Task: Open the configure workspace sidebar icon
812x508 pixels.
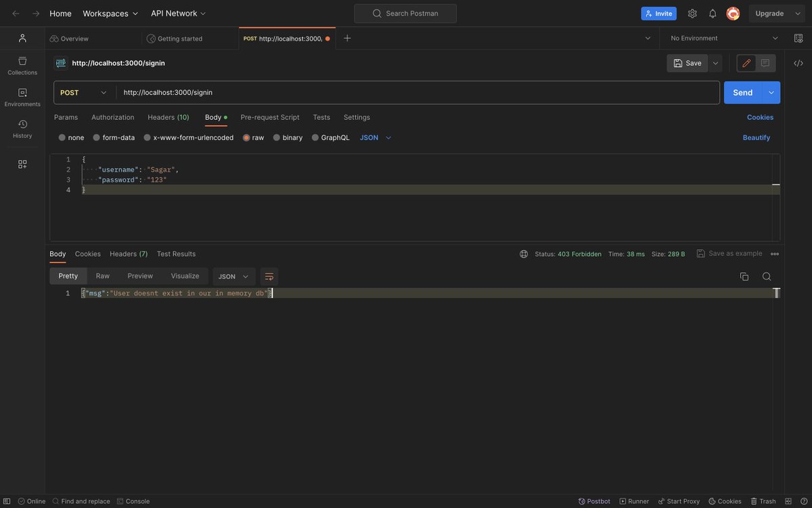Action: pos(22,164)
